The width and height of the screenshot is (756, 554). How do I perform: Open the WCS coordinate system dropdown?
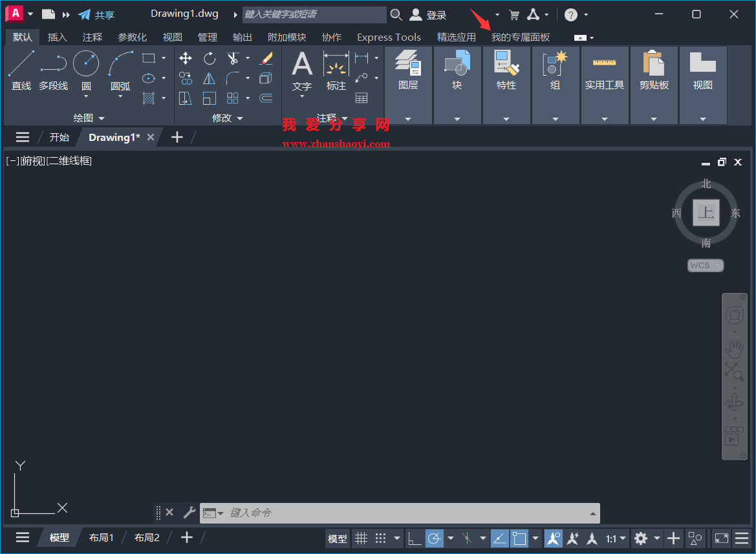click(x=706, y=265)
